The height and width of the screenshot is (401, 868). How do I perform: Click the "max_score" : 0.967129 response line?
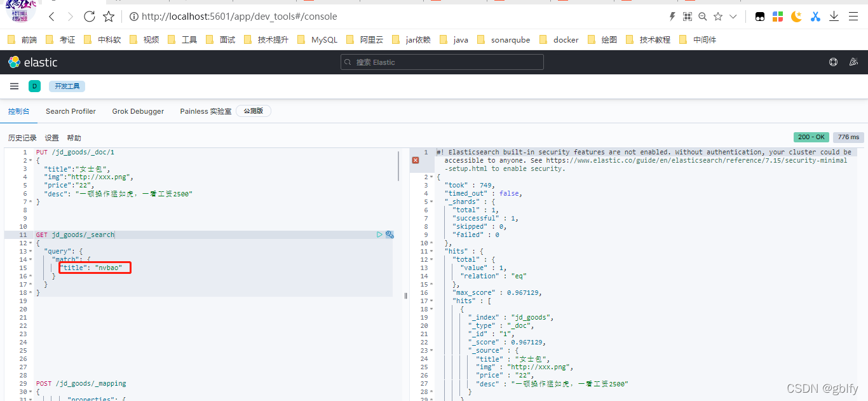(x=496, y=293)
